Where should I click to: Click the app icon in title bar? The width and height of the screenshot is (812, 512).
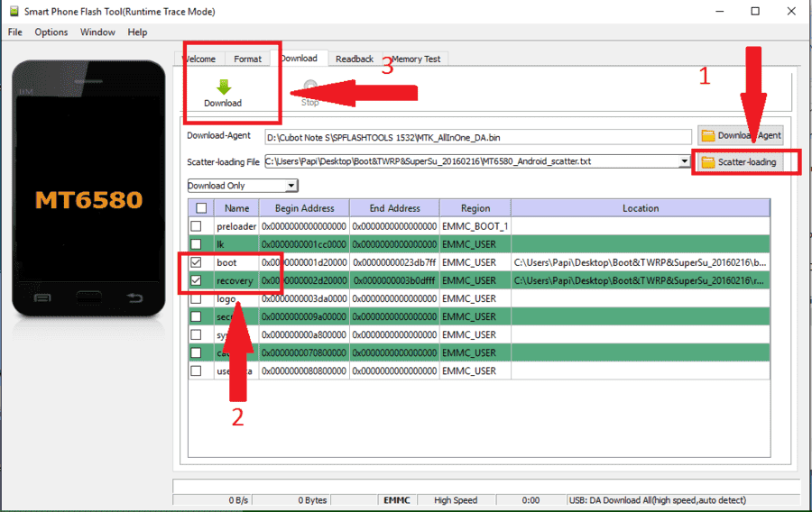coord(14,12)
